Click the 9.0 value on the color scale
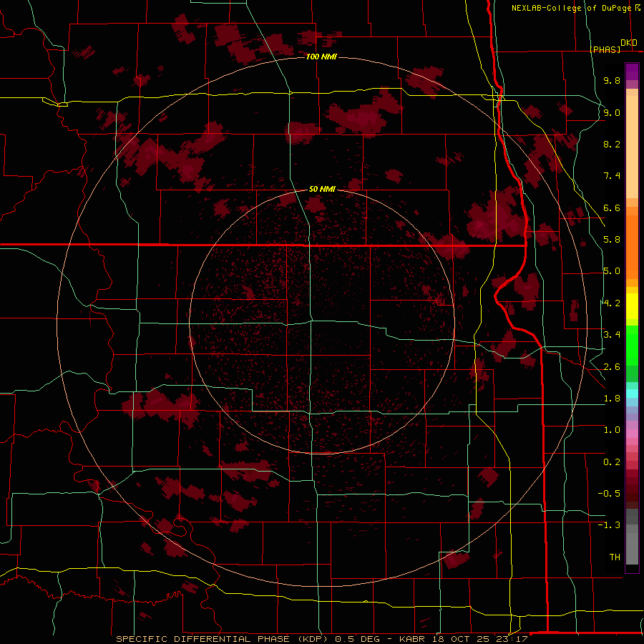 (x=612, y=112)
